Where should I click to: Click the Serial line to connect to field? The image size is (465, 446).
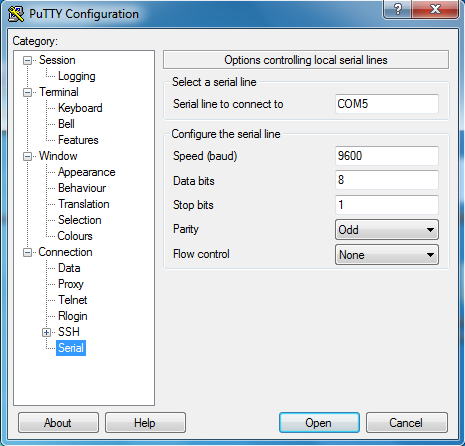[387, 104]
